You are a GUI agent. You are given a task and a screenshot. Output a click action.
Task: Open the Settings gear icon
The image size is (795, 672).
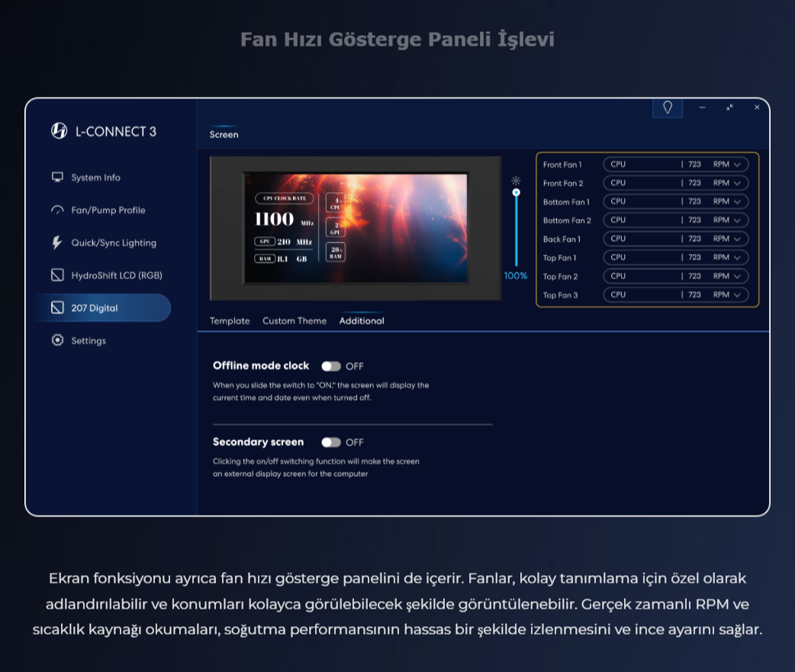pos(57,340)
